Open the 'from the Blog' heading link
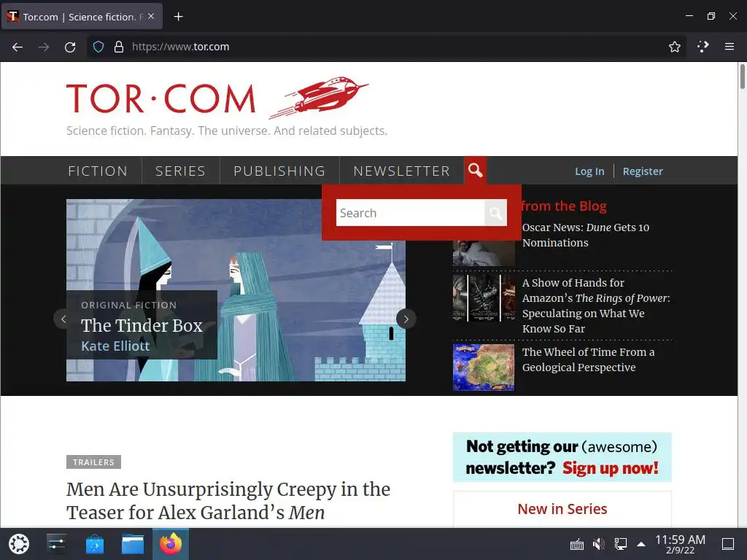Screen dimensions: 747x560 point(564,206)
